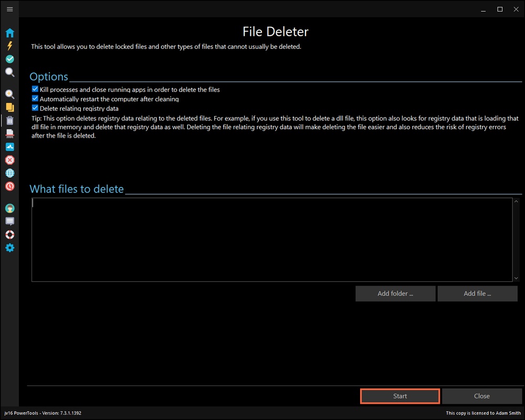Screen dimensions: 525x420
Task: Go to the Home icon in sidebar
Action: tap(9, 33)
